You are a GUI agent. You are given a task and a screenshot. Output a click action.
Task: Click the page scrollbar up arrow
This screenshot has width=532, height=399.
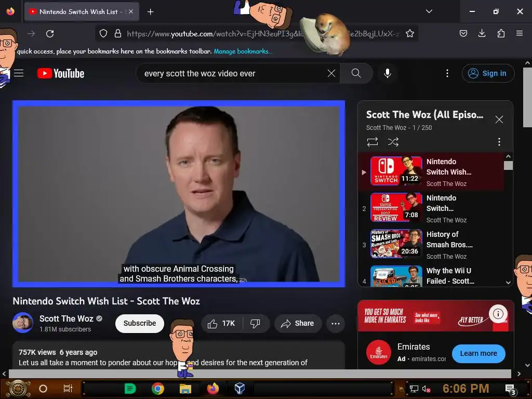pos(527,63)
